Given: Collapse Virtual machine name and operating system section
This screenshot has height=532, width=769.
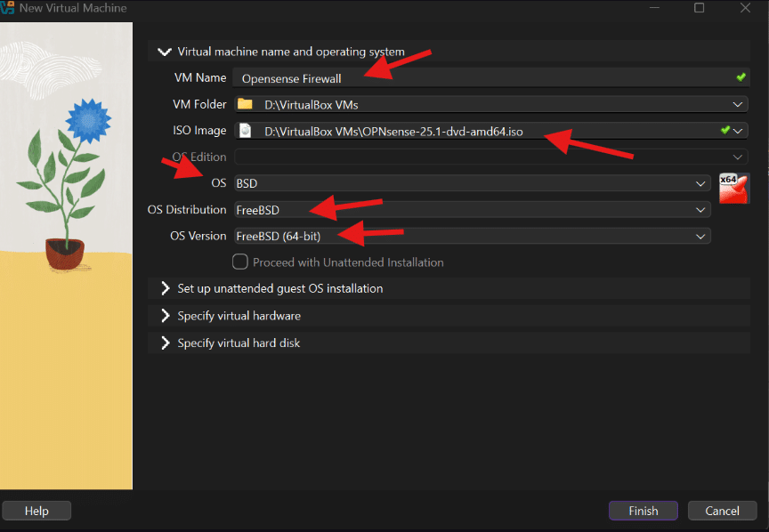Looking at the screenshot, I should point(165,52).
